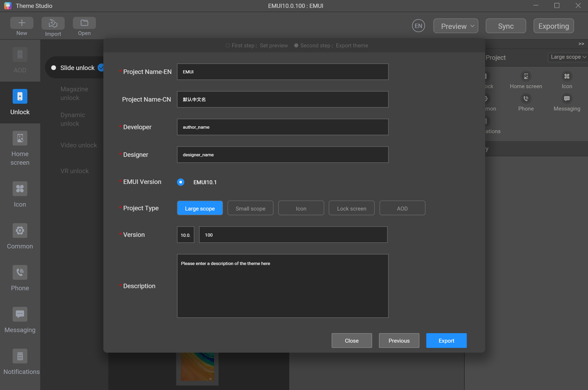The image size is (588, 390).
Task: Click the Project Name-CN input field
Action: (283, 99)
